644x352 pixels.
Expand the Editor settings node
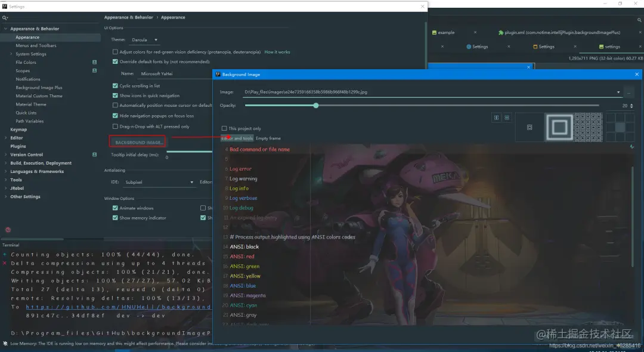5,138
